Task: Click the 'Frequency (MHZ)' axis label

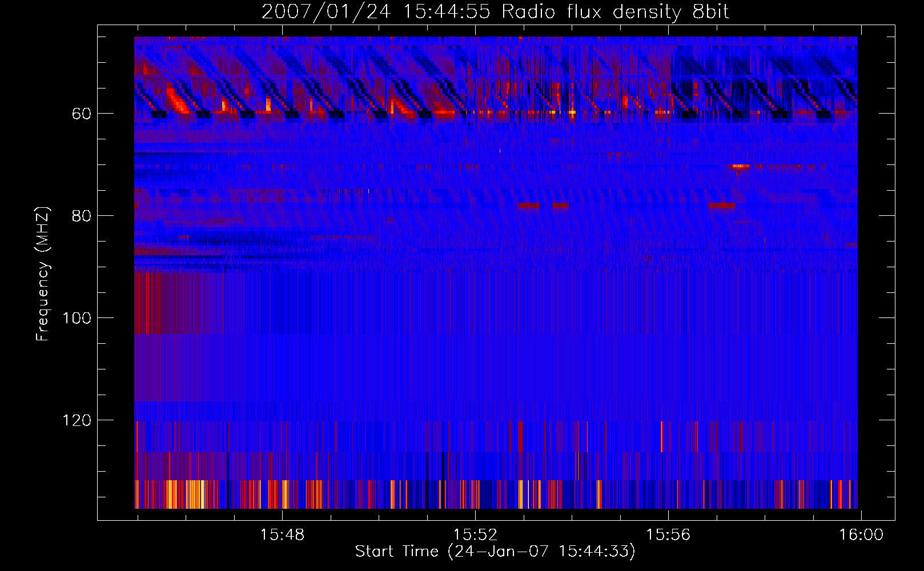Action: pos(43,274)
